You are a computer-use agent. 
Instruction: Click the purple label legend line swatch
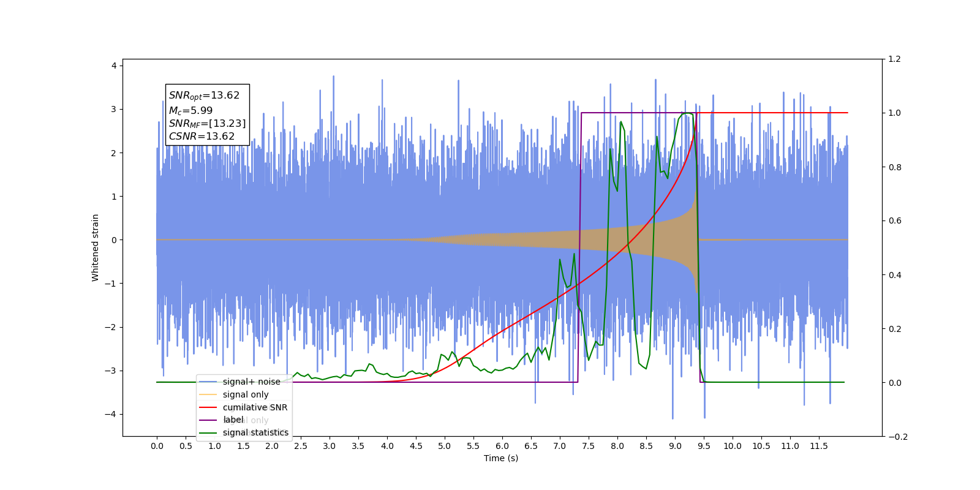[208, 420]
